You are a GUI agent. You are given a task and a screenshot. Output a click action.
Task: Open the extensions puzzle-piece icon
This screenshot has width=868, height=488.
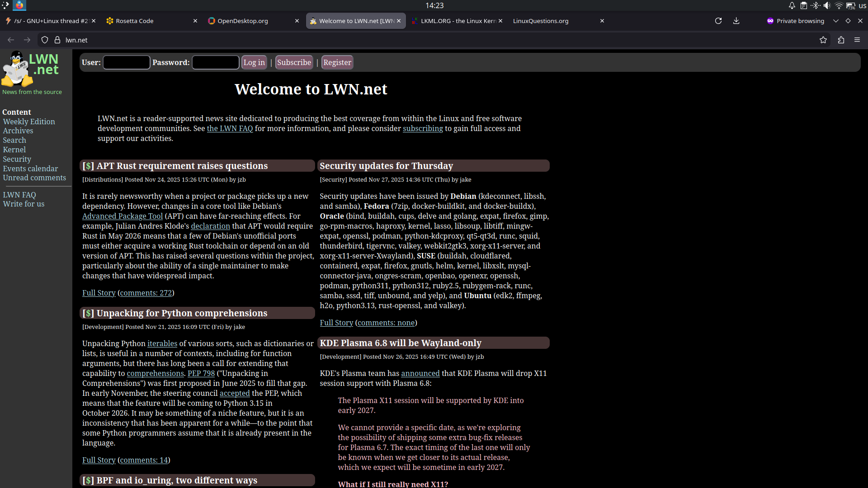840,40
